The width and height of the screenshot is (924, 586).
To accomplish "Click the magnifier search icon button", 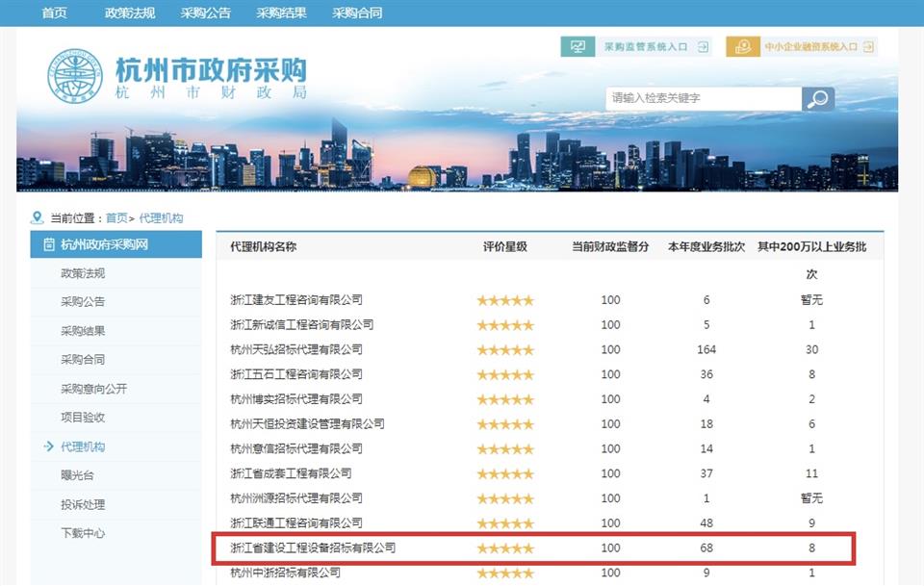I will (x=817, y=99).
